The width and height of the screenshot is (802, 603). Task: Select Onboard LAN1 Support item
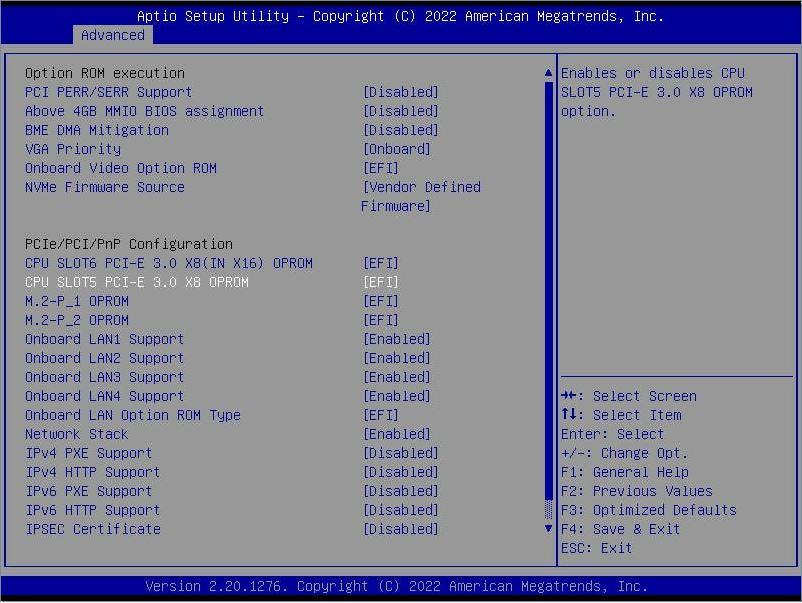tap(104, 339)
